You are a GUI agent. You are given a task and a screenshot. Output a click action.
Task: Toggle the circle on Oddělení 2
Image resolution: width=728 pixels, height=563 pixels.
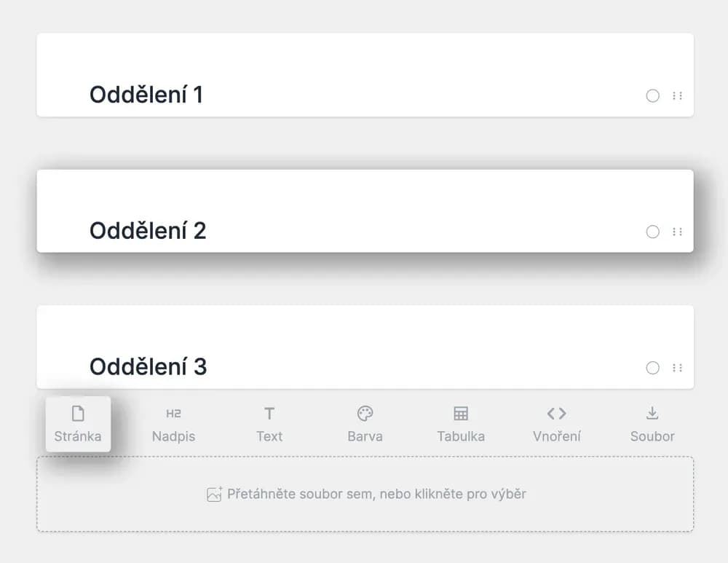pyautogui.click(x=653, y=232)
